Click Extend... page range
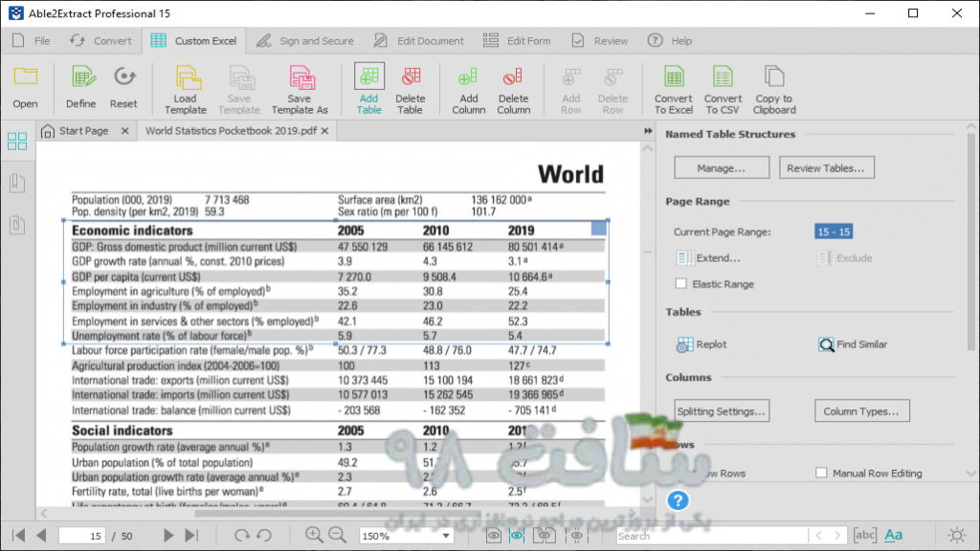The image size is (980, 551). (x=709, y=258)
